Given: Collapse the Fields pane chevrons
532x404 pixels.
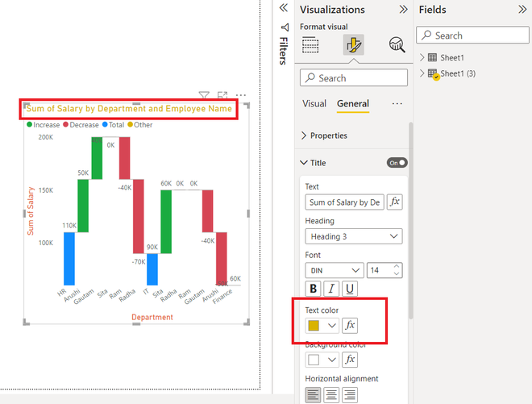Looking at the screenshot, I should click(522, 9).
